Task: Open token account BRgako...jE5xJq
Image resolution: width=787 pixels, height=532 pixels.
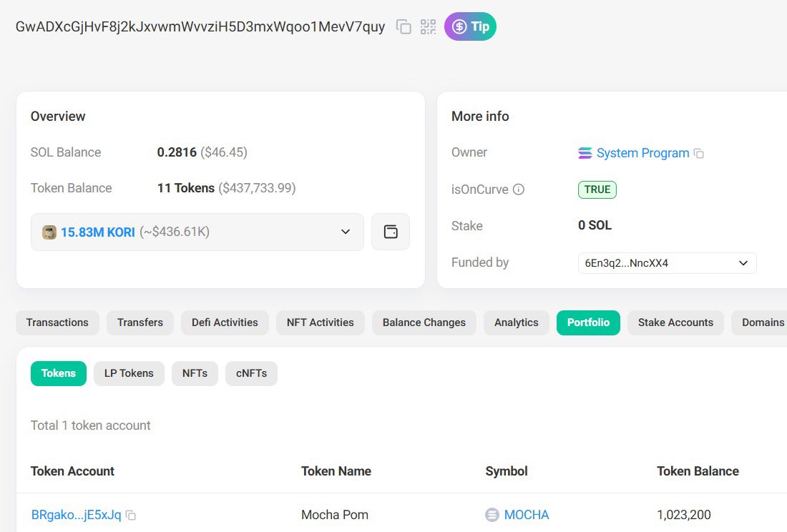Action: point(77,515)
